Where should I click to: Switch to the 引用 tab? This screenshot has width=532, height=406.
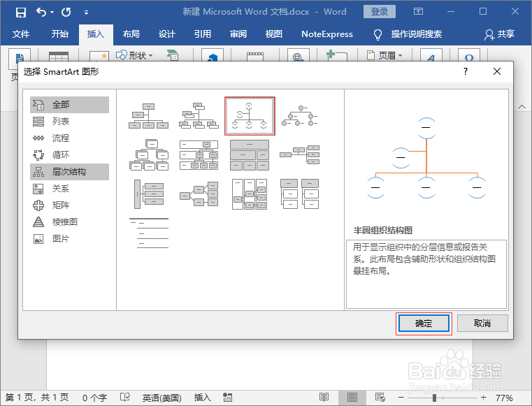(202, 34)
